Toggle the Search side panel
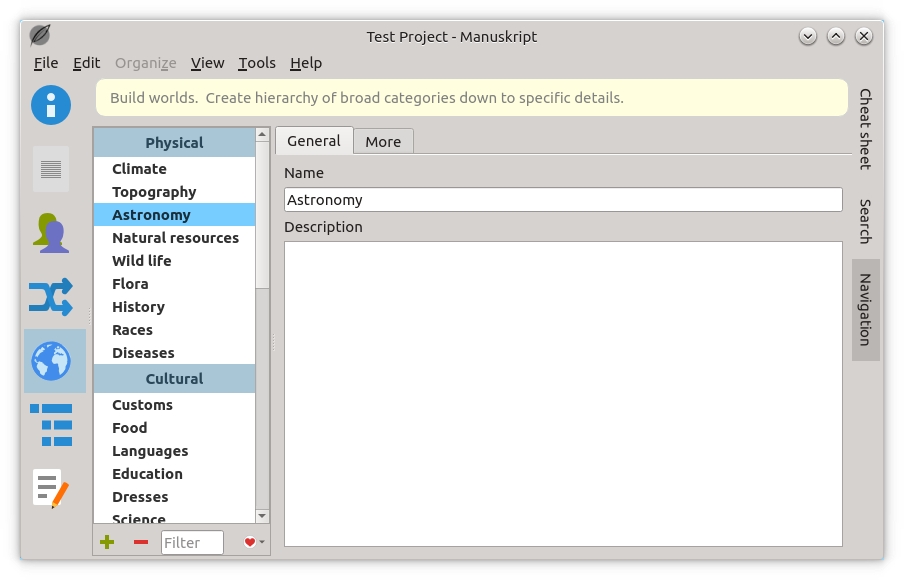Screen dimensions: 904x580 865,221
